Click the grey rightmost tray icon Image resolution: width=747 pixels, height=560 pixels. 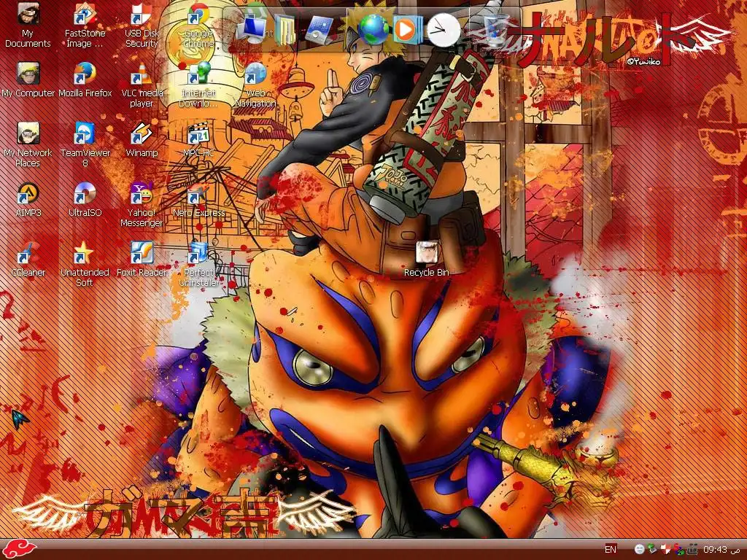[692, 550]
